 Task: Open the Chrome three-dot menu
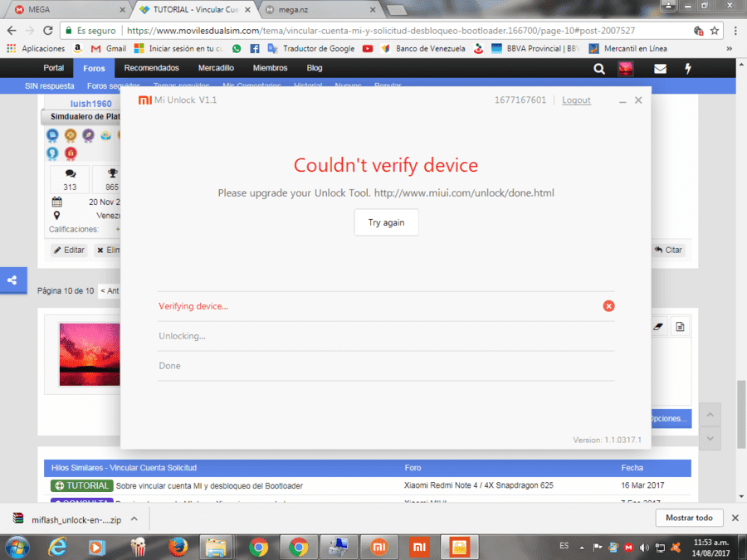[735, 31]
